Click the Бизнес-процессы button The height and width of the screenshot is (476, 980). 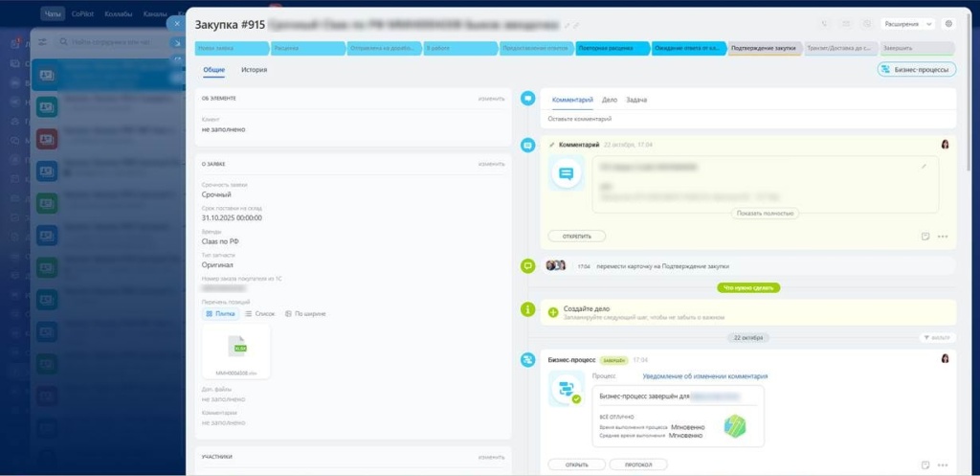pos(917,69)
